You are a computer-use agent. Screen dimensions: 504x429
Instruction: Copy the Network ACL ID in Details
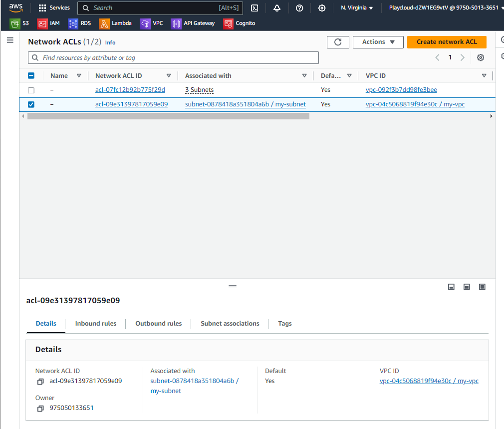[x=40, y=382]
